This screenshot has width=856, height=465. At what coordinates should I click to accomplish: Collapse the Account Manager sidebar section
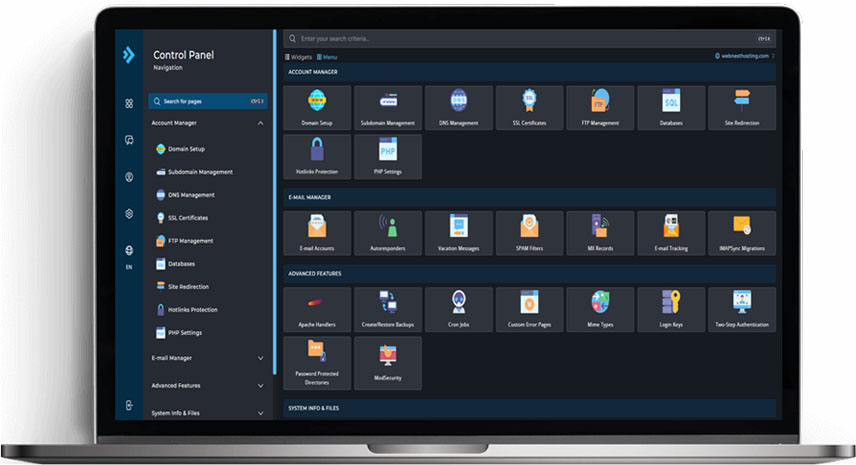(x=207, y=123)
